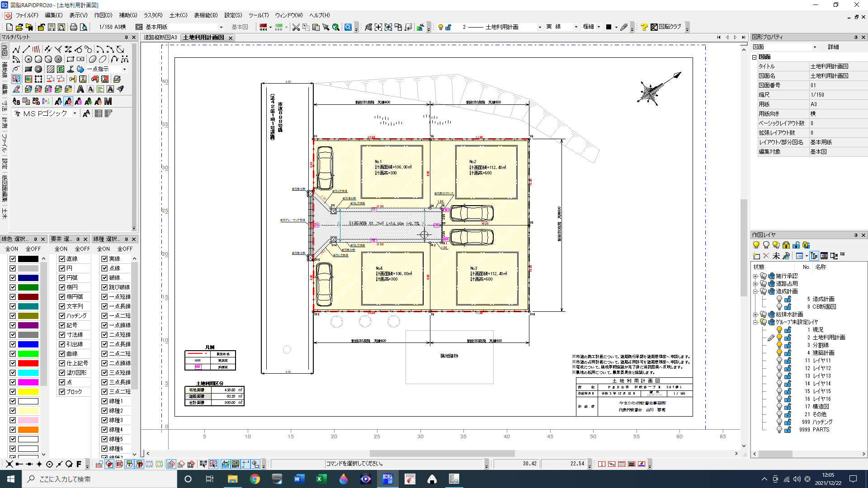Screen dimensions: 868x488
Task: Open the MS Pゴシック font dropdown
Action: tap(75, 114)
